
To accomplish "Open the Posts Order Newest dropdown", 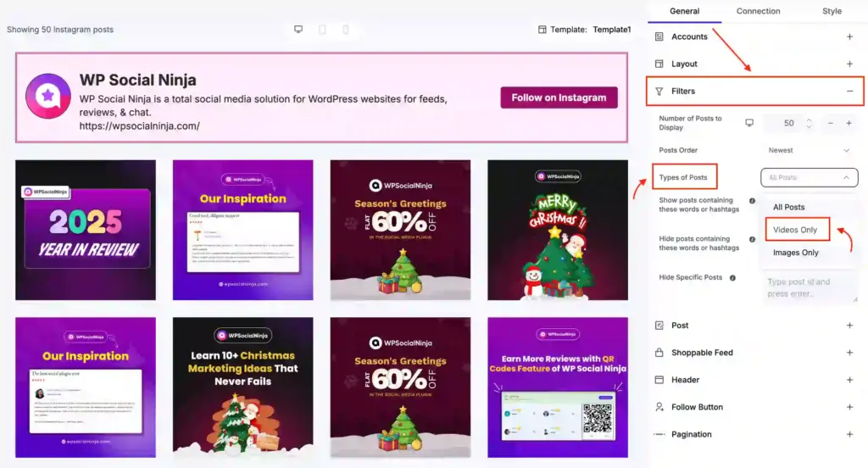I will (x=809, y=150).
